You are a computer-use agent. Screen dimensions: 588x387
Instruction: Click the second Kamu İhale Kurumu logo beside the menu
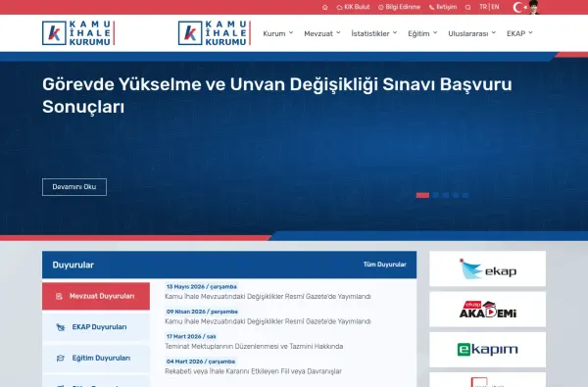[x=215, y=33]
